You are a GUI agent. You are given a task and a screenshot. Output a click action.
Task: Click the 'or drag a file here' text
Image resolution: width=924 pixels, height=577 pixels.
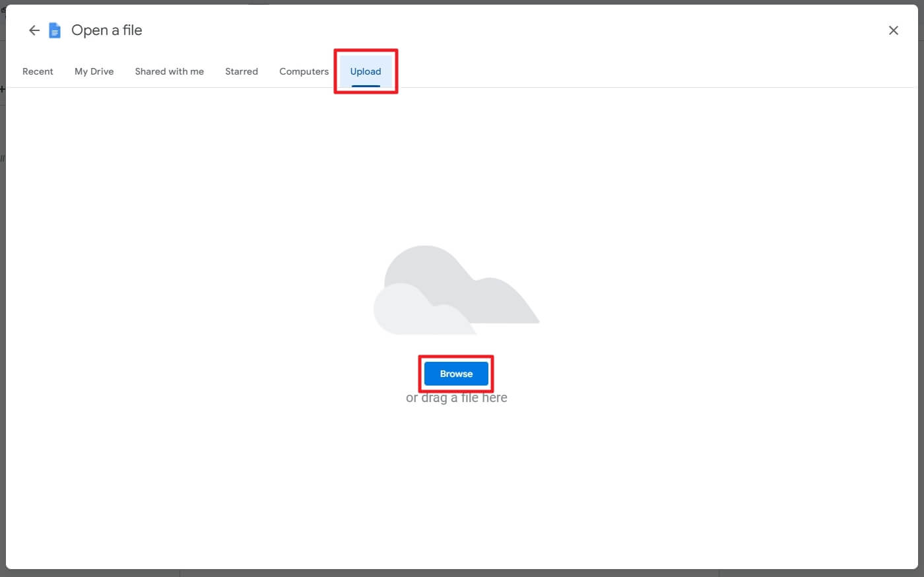(457, 397)
